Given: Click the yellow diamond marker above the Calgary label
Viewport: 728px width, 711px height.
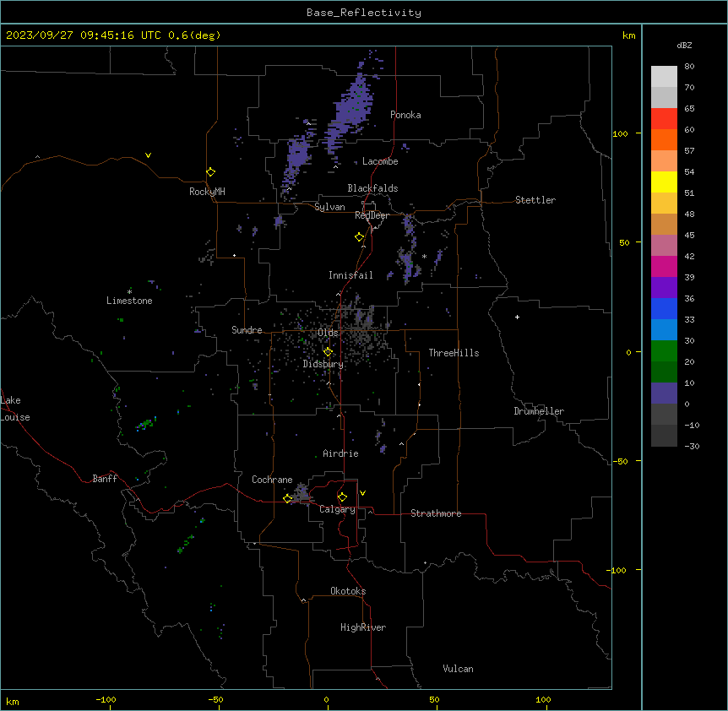Looking at the screenshot, I should 342,497.
